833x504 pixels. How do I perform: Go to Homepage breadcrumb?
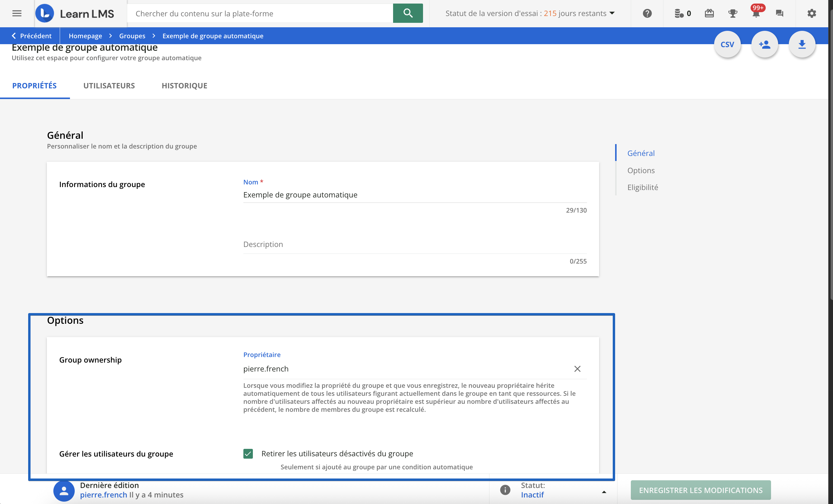(85, 36)
